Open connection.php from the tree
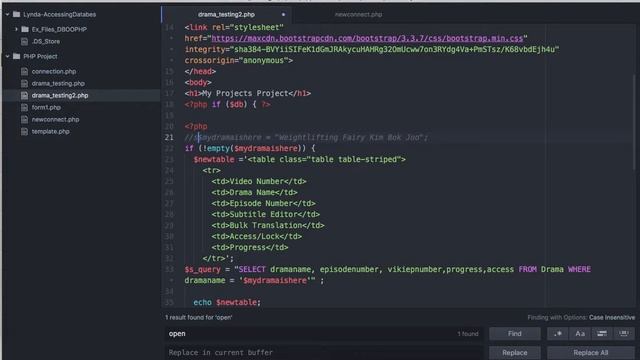The height and width of the screenshot is (360, 640). 54,71
